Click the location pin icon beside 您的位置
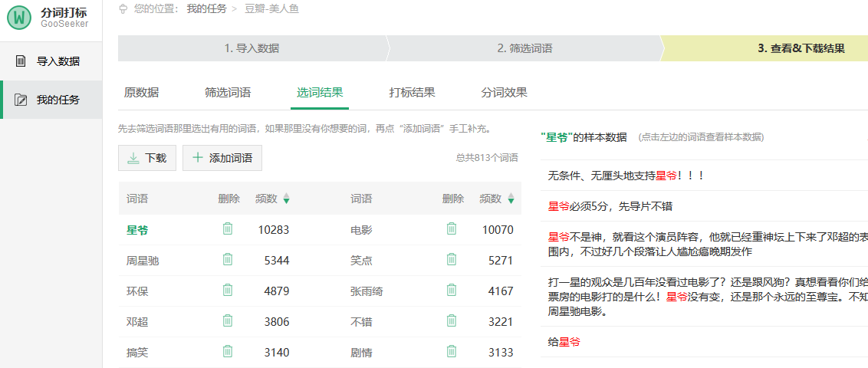This screenshot has height=368, width=868. pos(123,9)
